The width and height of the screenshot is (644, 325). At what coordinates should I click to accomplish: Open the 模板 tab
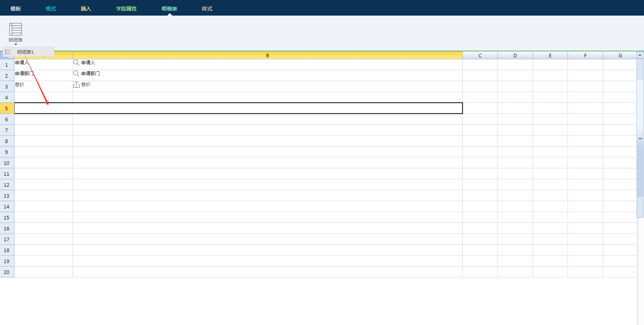16,9
